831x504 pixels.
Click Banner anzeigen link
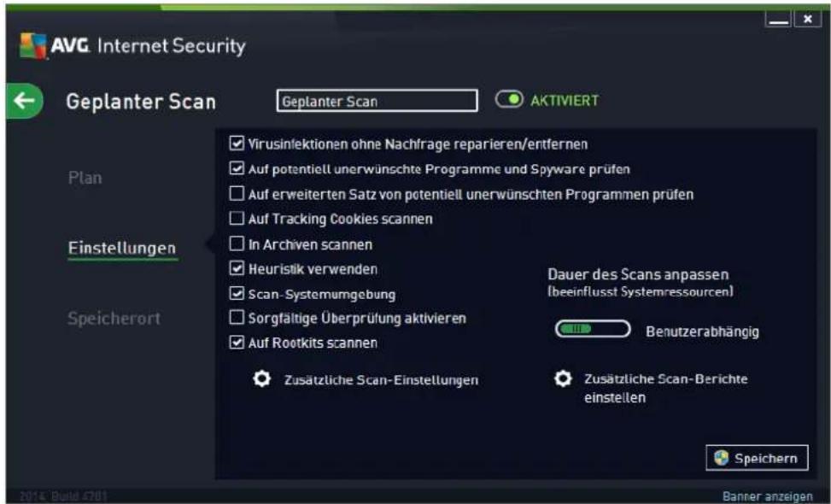click(x=768, y=496)
